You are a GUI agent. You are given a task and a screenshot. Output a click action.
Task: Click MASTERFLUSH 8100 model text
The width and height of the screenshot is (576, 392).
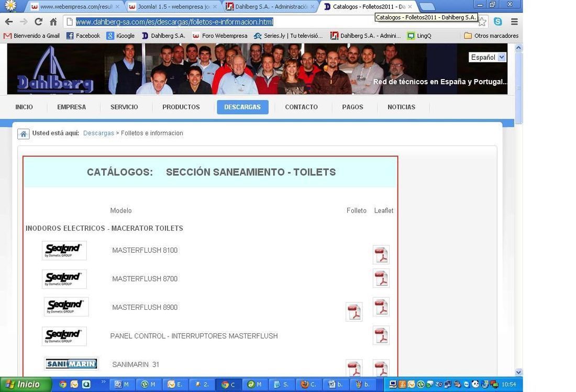145,250
